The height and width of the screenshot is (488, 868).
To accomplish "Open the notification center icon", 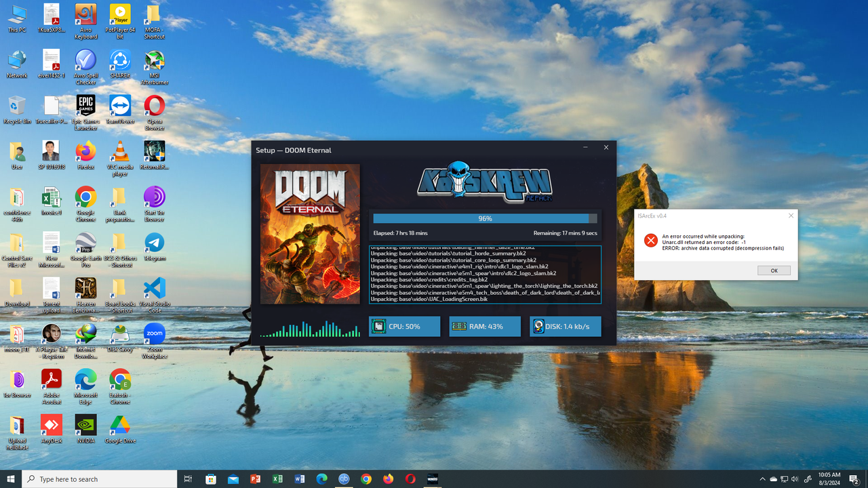I will [x=854, y=479].
